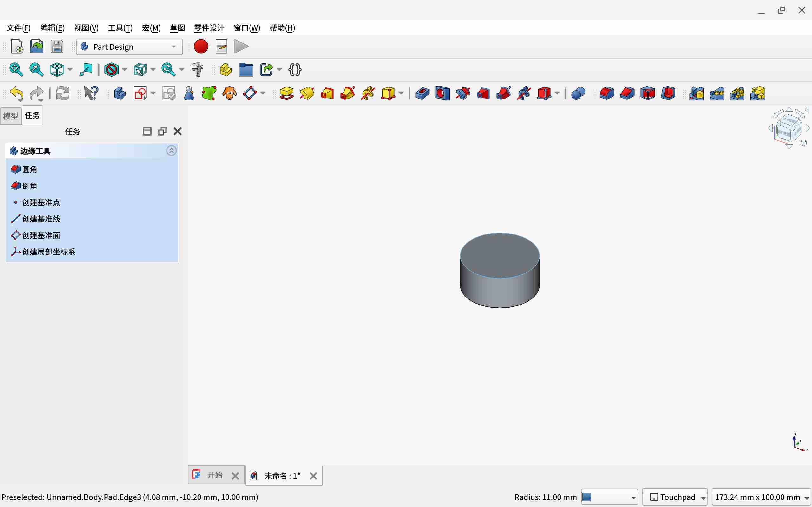Select the Revolution tool icon
The image size is (812, 507).
307,93
